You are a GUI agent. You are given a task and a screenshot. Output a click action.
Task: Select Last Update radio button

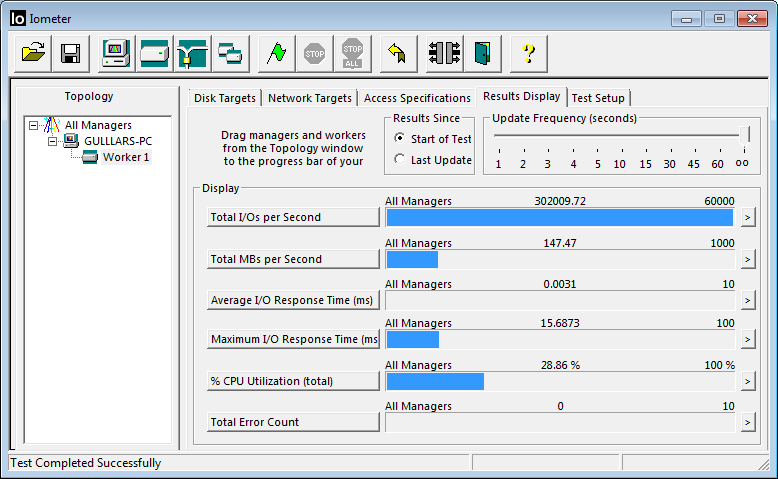pos(399,159)
